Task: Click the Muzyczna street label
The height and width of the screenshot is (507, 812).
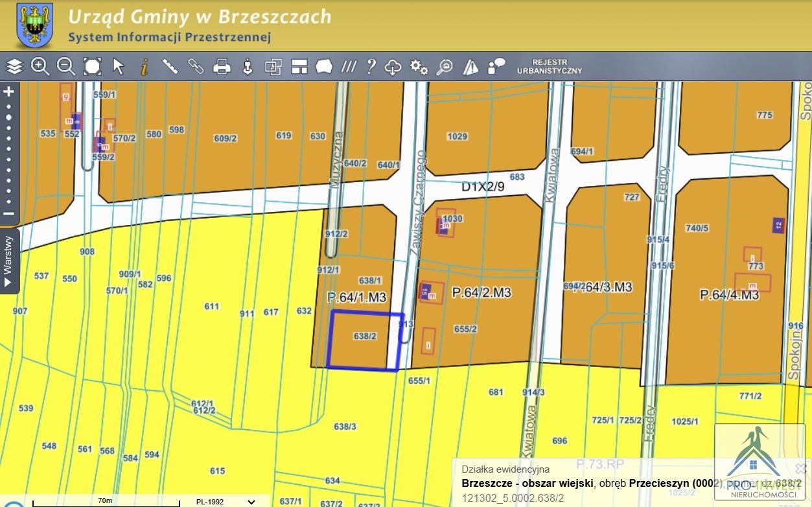Action: tap(336, 160)
